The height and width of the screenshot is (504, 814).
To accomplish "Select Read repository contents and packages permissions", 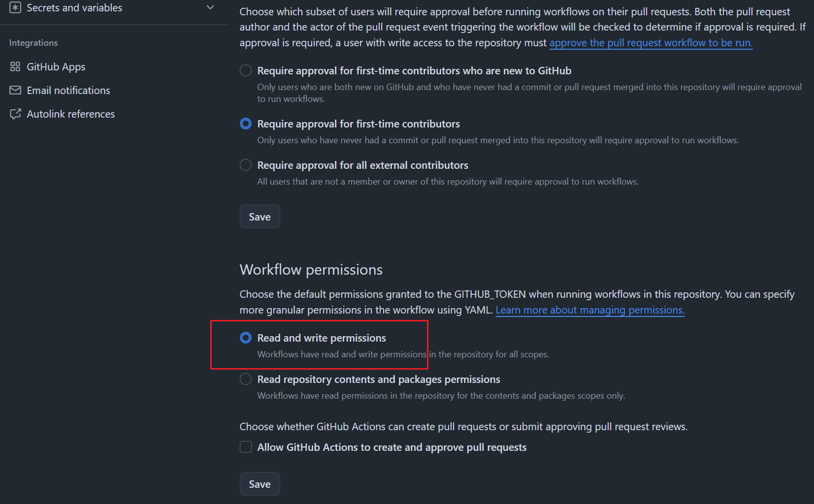I will (246, 379).
